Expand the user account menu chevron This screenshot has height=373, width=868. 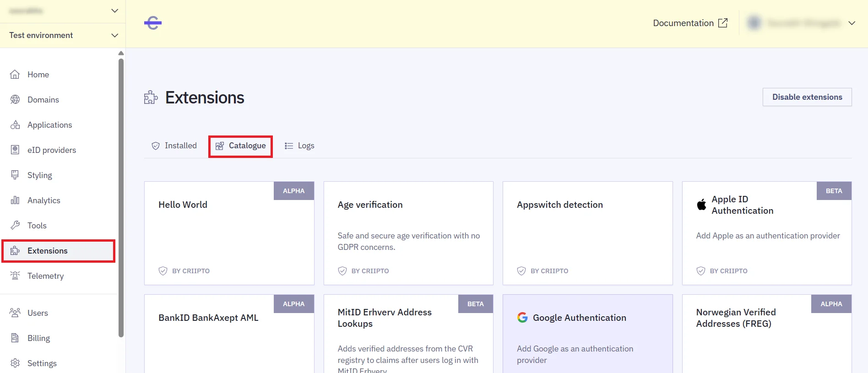click(852, 23)
